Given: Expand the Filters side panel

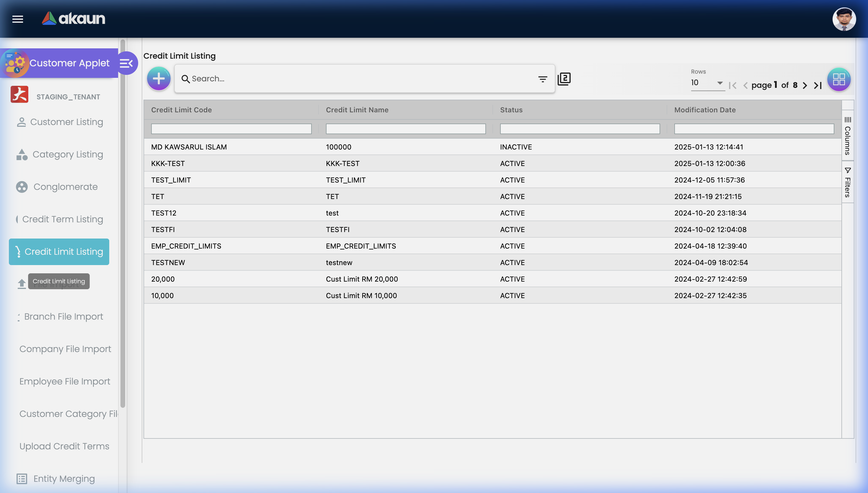Looking at the screenshot, I should click(x=848, y=182).
